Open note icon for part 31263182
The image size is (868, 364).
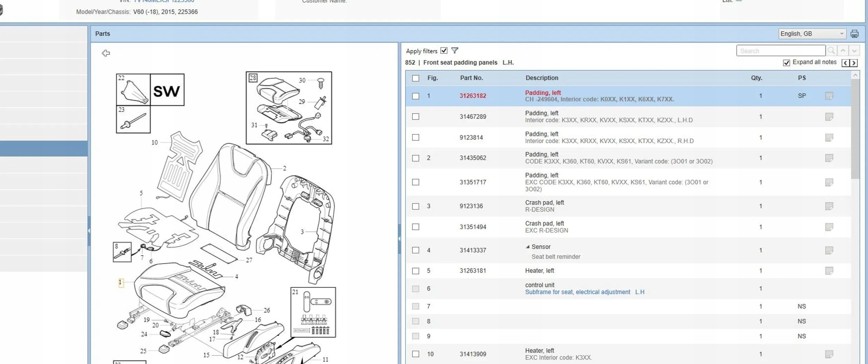point(829,96)
